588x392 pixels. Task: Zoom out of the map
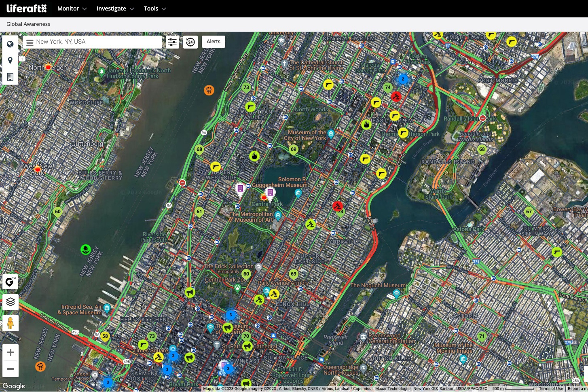click(11, 369)
